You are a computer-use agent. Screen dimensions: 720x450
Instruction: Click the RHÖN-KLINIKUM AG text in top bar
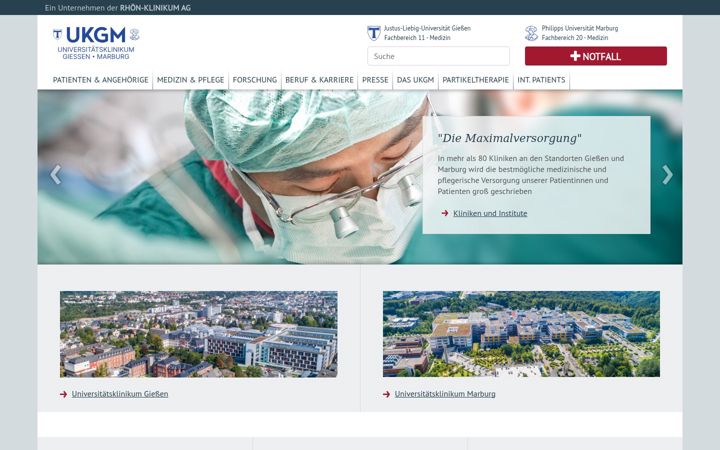point(155,8)
